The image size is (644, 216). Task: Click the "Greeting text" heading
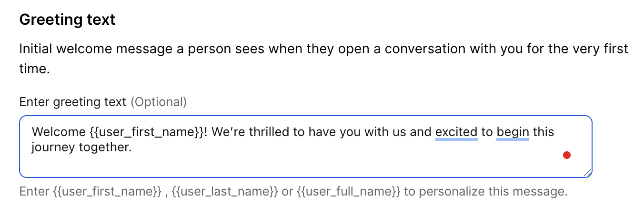[67, 20]
